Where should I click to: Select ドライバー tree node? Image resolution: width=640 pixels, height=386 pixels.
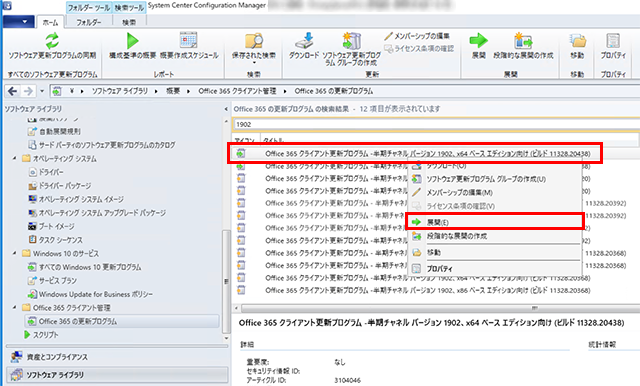point(46,172)
